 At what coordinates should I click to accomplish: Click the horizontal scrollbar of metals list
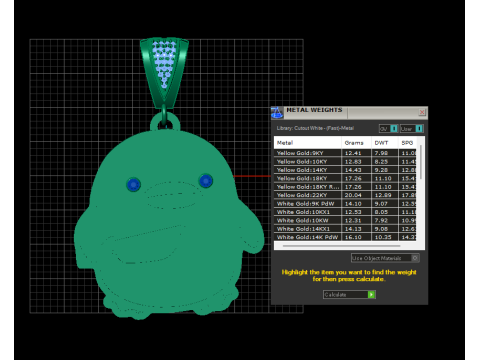342,246
